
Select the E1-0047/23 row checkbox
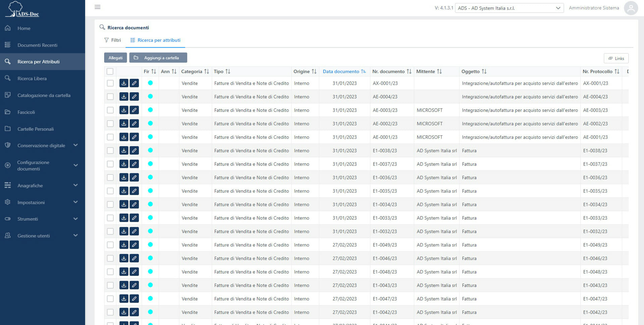tap(110, 299)
